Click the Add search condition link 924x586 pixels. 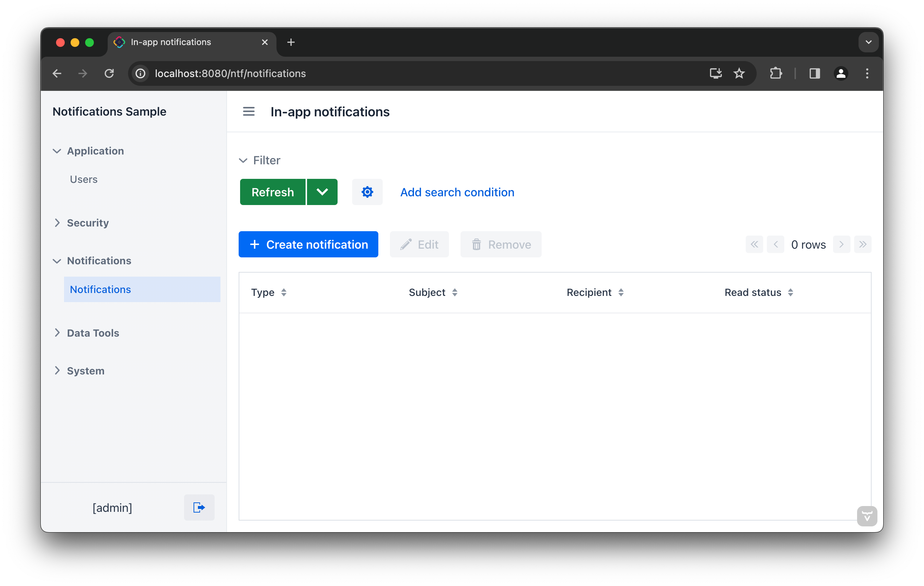coord(457,192)
